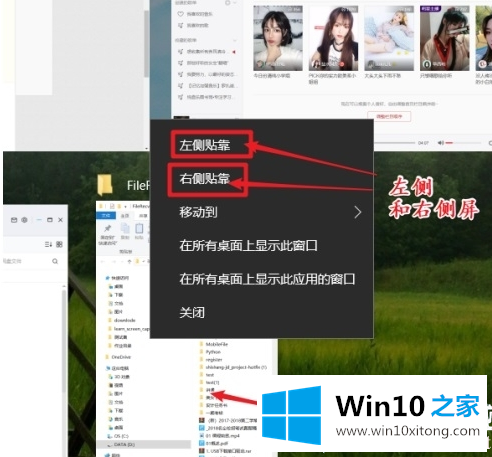Open the playlist starting with 【 bracket
Screen dimensions: 492x457
pos(207,86)
